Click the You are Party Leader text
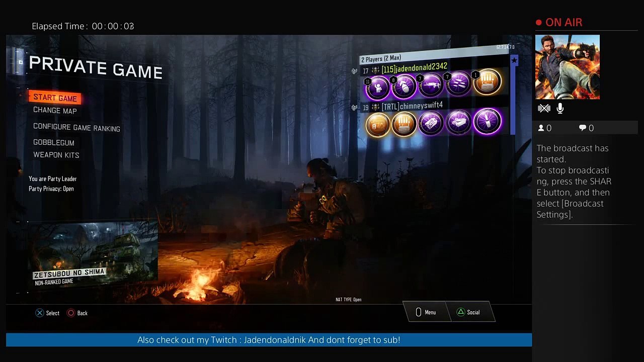This screenshot has height=362, width=644. click(x=53, y=179)
